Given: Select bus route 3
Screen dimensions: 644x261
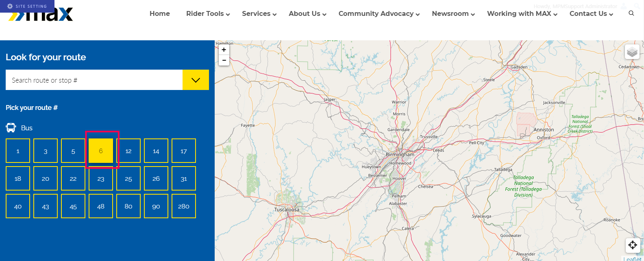Looking at the screenshot, I should pyautogui.click(x=46, y=151).
